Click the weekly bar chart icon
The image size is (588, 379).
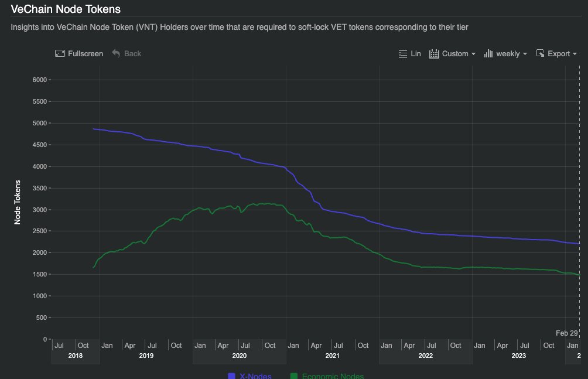488,54
